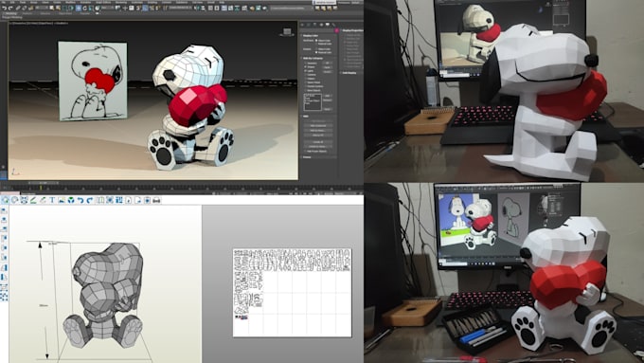Click Pepakura image insert icon
This screenshot has width=644, height=363.
click(x=62, y=200)
